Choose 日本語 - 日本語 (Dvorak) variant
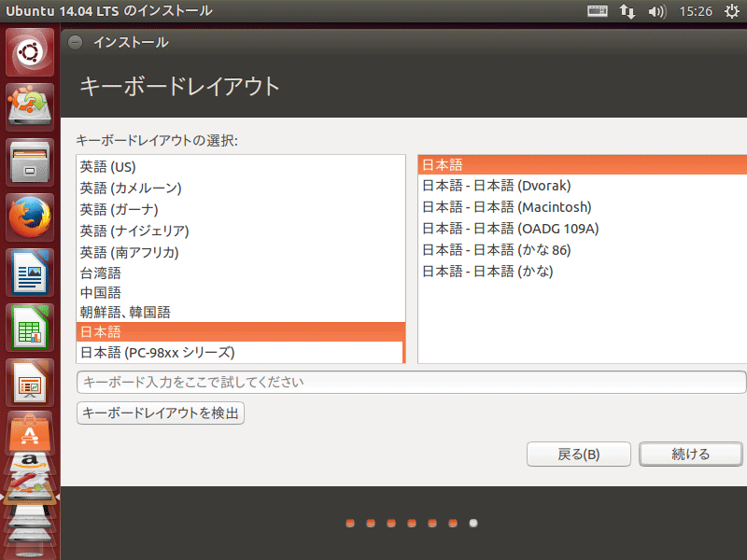 tap(583, 186)
